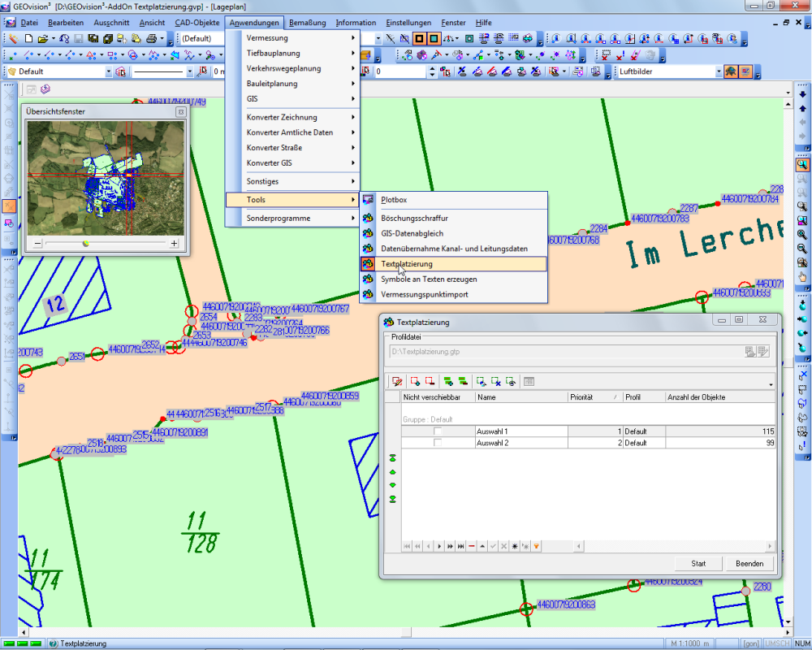Click move to bottom green arrow icon
Image resolution: width=812 pixels, height=650 pixels.
tap(392, 499)
